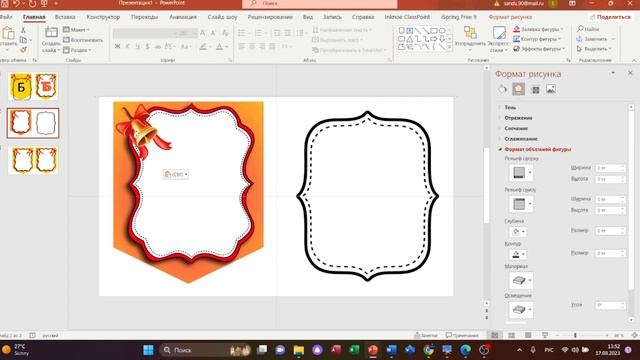Viewport: 640px width, 360px height.
Task: Open the Формат рисунка ribbon tab
Action: coord(510,17)
